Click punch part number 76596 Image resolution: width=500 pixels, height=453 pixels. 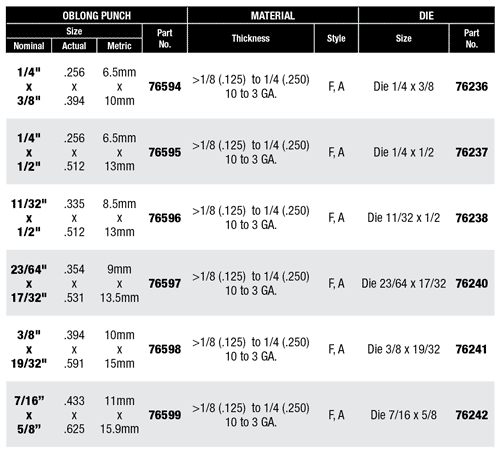(x=165, y=218)
